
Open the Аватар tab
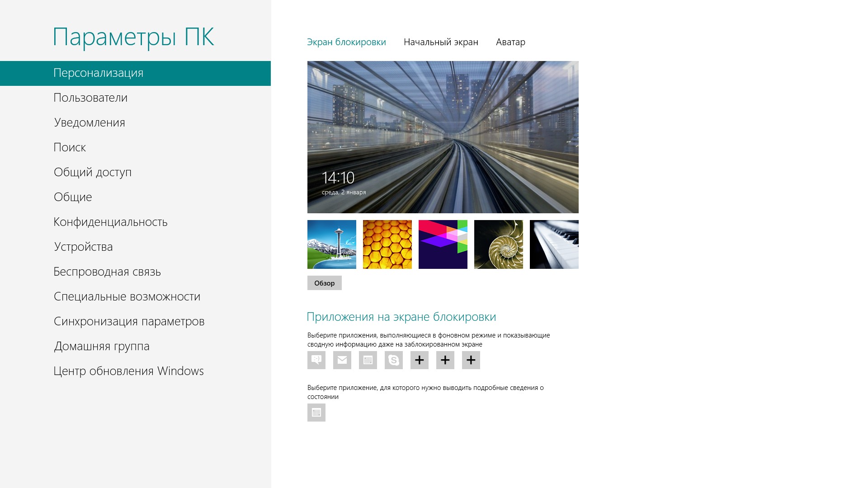coord(510,42)
